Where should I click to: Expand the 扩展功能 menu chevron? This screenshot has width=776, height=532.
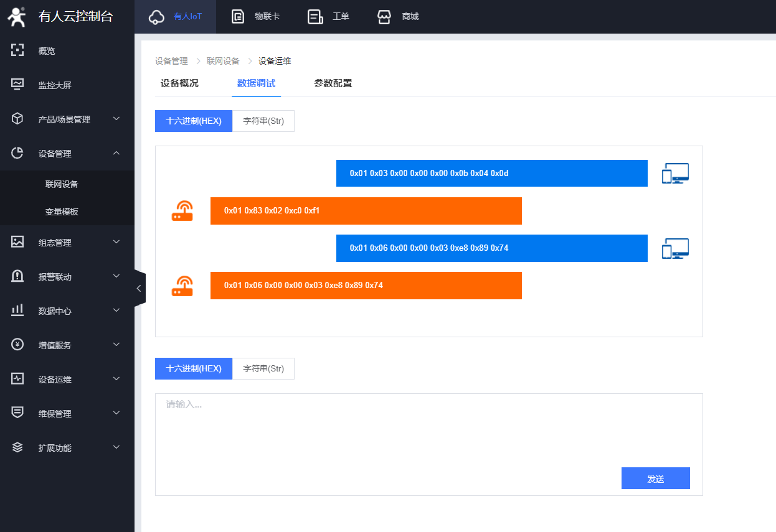[116, 447]
